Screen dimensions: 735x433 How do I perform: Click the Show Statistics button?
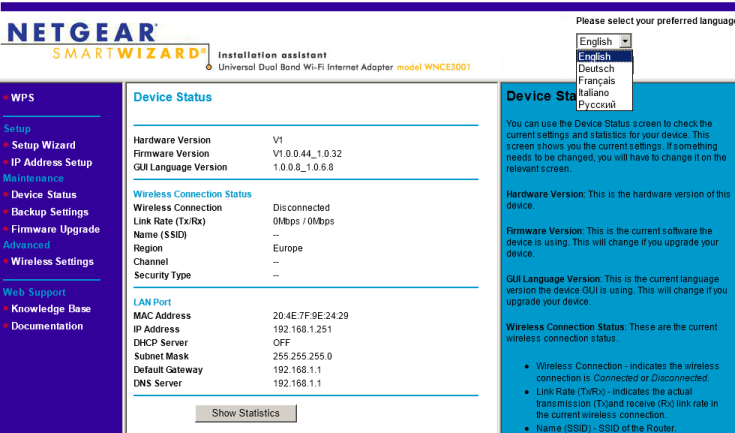pos(246,413)
